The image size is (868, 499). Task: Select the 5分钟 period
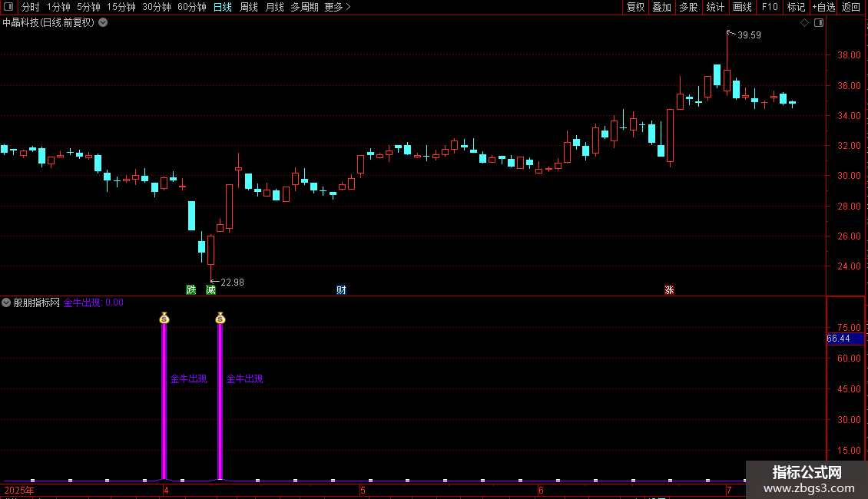(88, 7)
